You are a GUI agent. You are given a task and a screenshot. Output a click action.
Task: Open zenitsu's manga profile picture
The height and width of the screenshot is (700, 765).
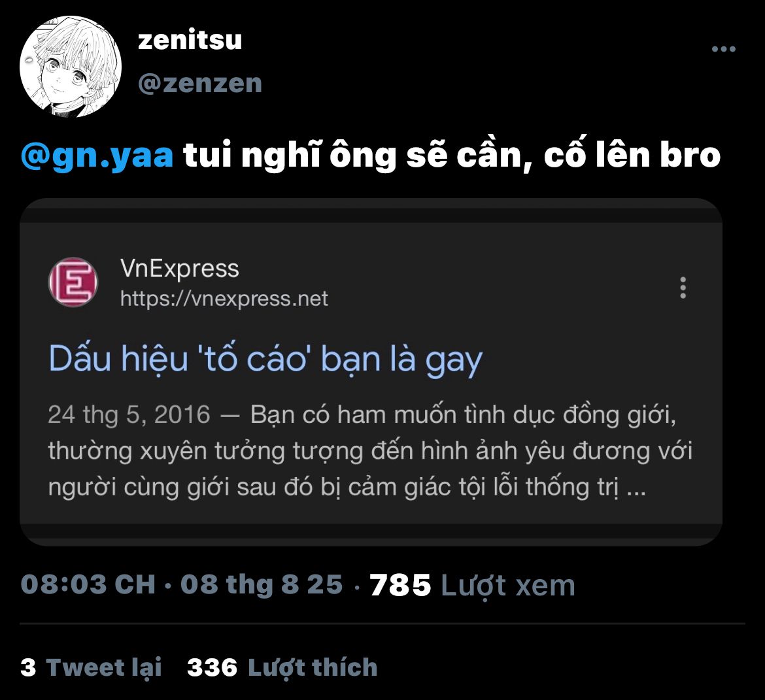click(x=71, y=69)
